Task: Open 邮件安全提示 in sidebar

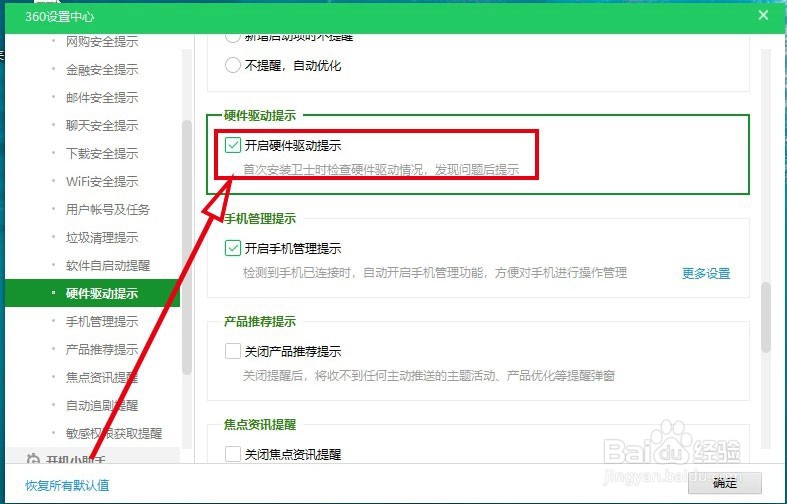Action: point(102,97)
